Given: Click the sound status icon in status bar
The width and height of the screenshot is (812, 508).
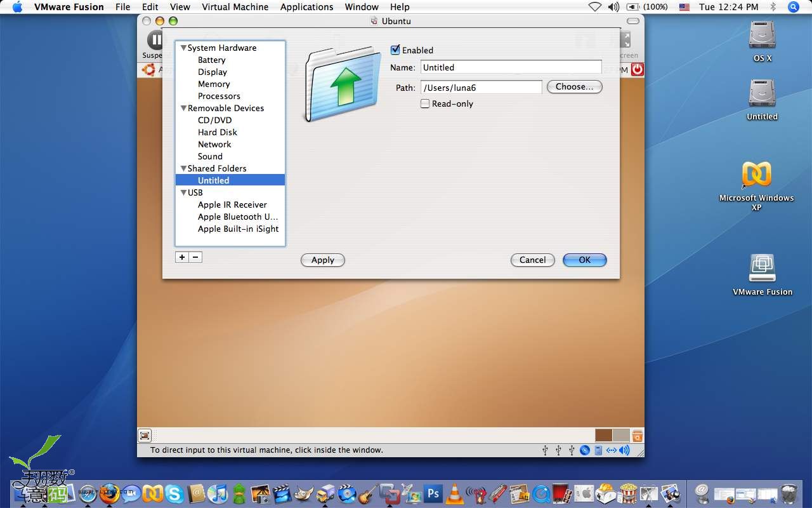Looking at the screenshot, I should (624, 450).
